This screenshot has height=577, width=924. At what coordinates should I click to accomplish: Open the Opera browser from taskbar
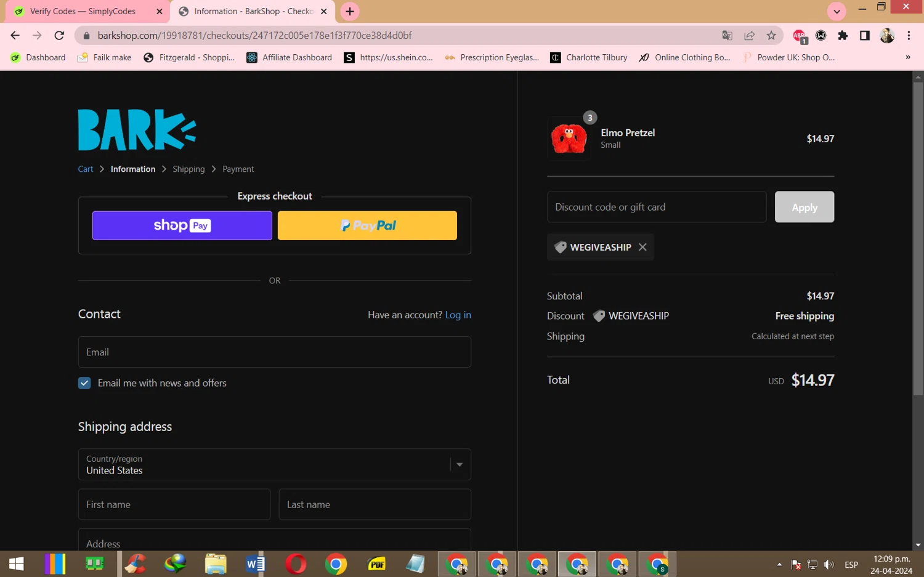click(x=296, y=564)
